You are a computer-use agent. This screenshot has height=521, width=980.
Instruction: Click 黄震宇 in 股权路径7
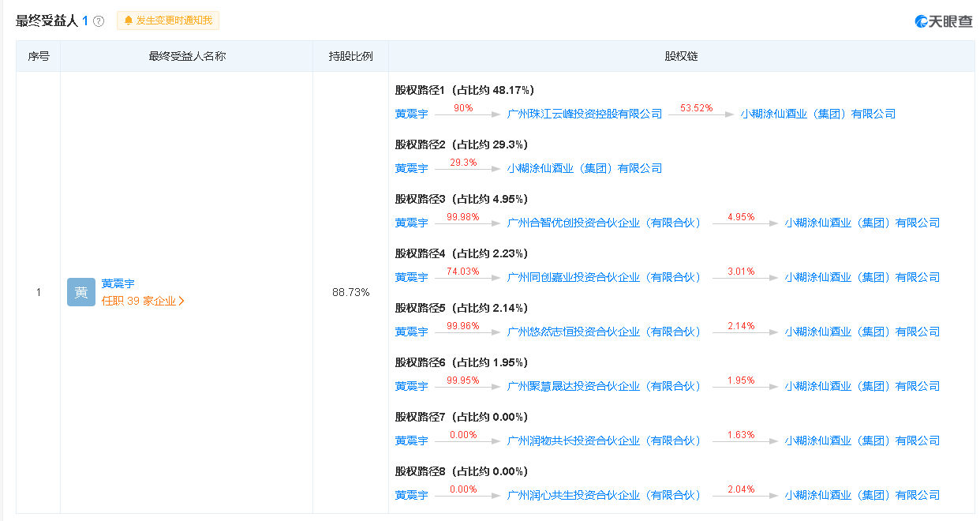pos(412,440)
